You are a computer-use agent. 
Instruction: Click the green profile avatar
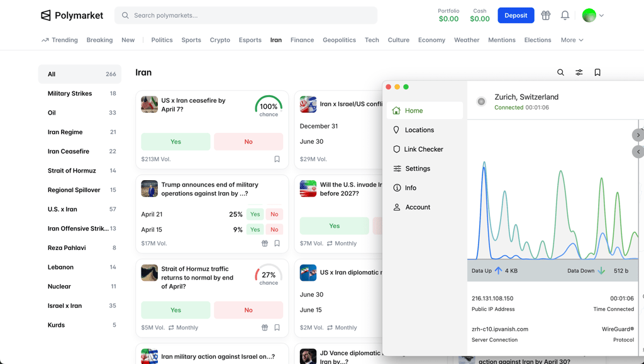pos(589,16)
